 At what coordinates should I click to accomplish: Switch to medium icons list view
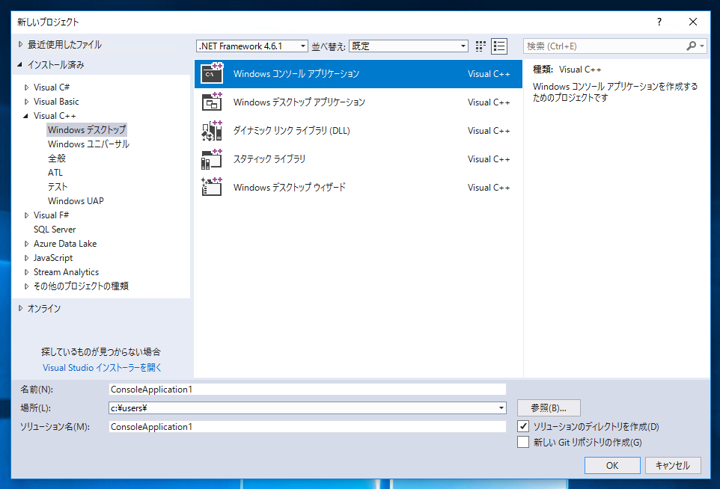tap(499, 46)
